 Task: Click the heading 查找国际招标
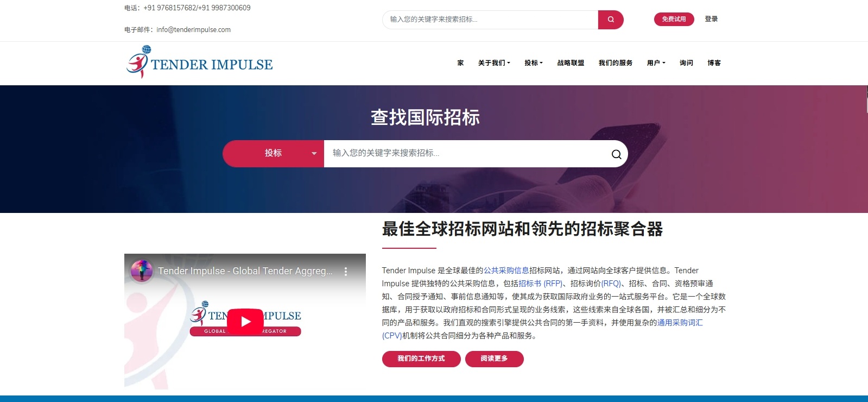point(425,117)
